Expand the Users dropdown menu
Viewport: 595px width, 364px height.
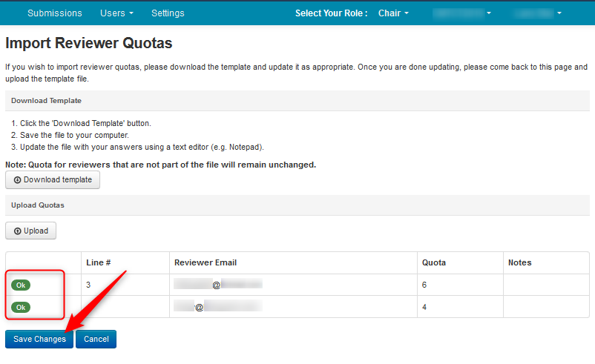tap(116, 13)
